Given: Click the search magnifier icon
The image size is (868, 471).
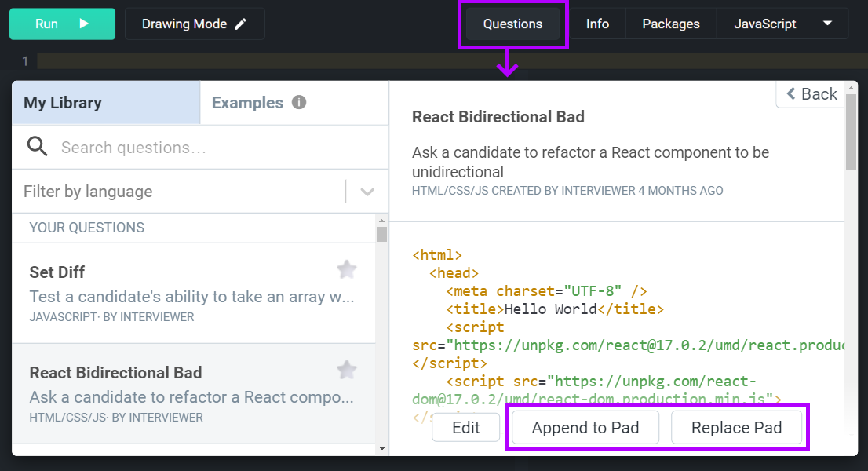Looking at the screenshot, I should (x=37, y=147).
